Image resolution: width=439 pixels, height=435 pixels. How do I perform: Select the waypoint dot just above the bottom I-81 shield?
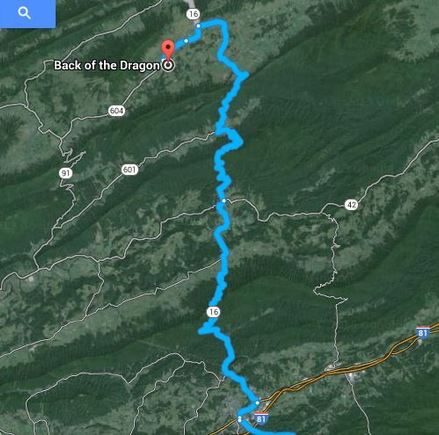[257, 403]
